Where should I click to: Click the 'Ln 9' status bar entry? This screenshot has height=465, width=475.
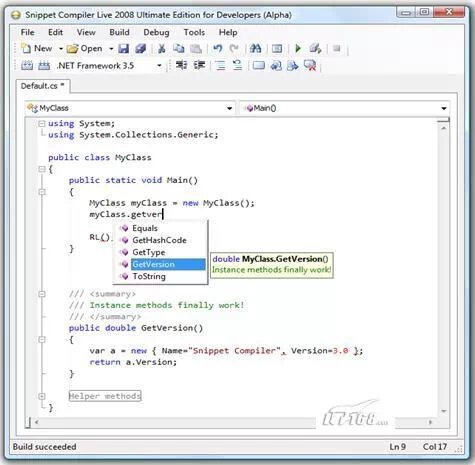click(x=398, y=447)
